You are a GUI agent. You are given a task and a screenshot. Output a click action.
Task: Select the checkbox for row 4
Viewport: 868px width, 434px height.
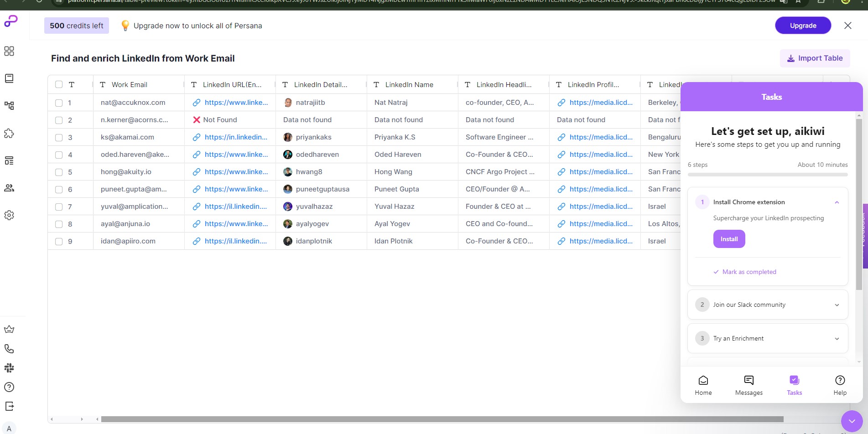pyautogui.click(x=59, y=155)
